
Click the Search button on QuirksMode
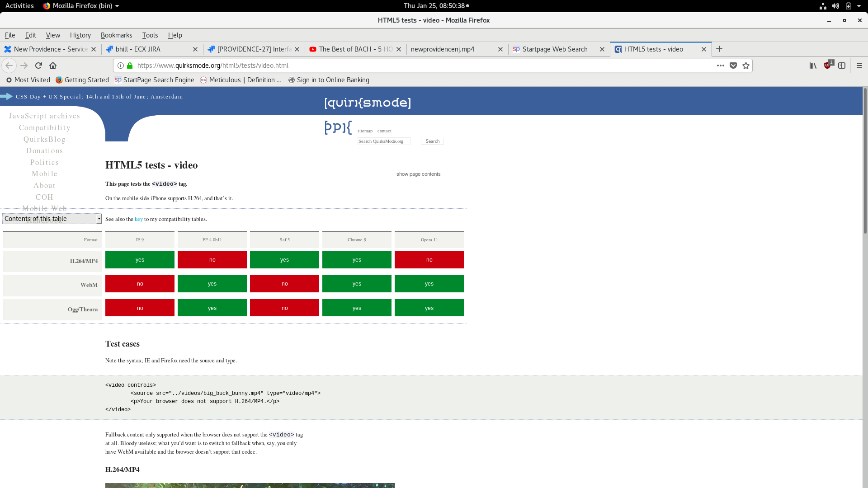click(x=433, y=141)
